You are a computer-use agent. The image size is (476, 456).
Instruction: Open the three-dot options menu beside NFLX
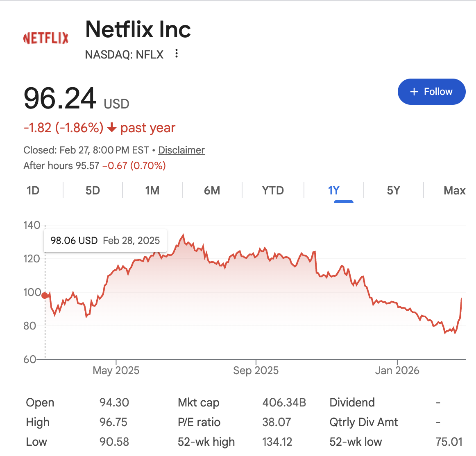[x=177, y=53]
